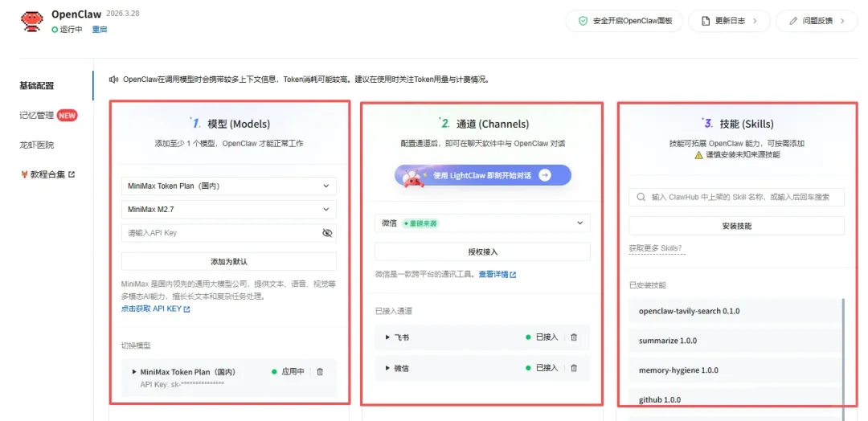Open the MiniMax M2.7 model dropdown
This screenshot has width=868, height=421.
tap(228, 209)
